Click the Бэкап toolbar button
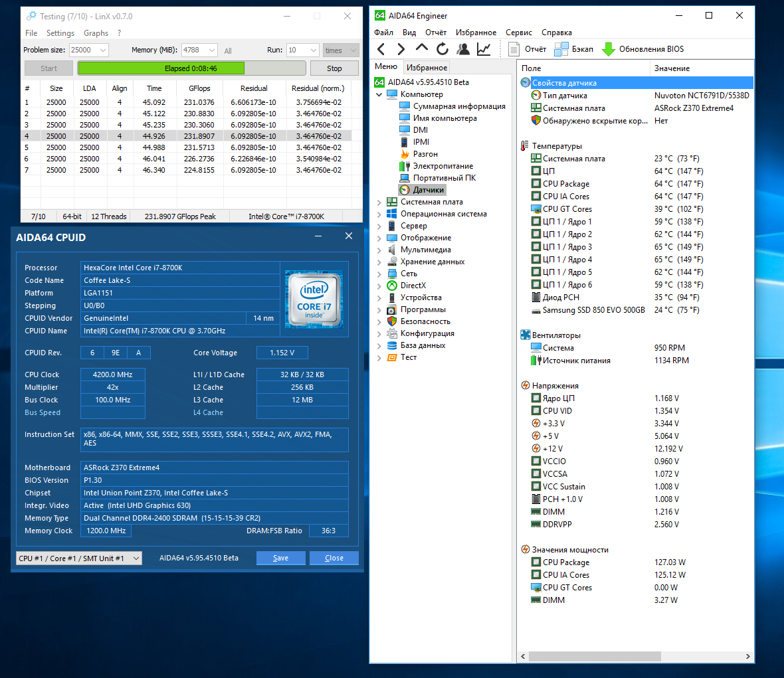 [574, 49]
